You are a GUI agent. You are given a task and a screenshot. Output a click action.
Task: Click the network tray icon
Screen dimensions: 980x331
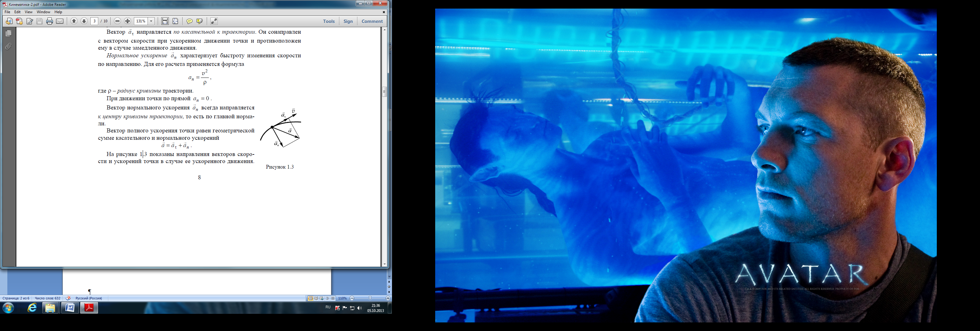(x=352, y=308)
